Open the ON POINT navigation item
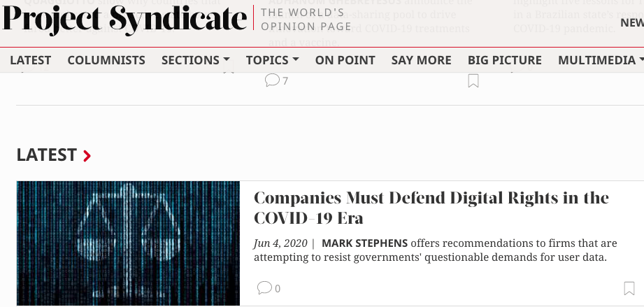 345,60
